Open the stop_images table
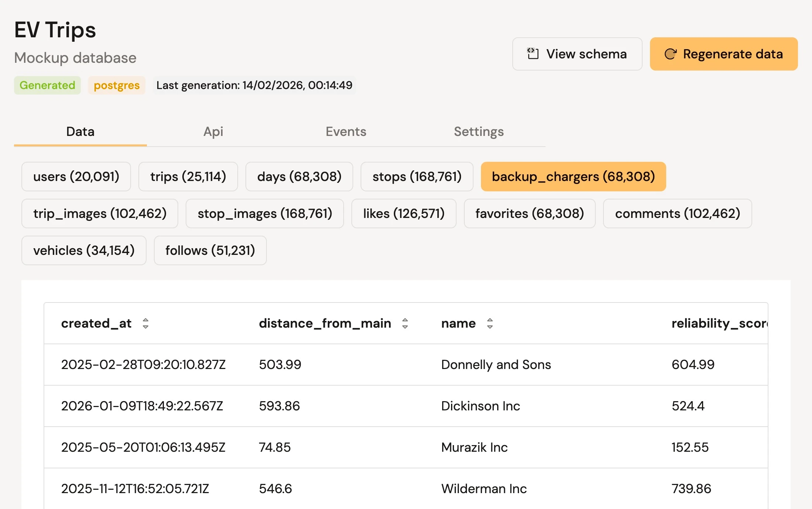 coord(265,213)
